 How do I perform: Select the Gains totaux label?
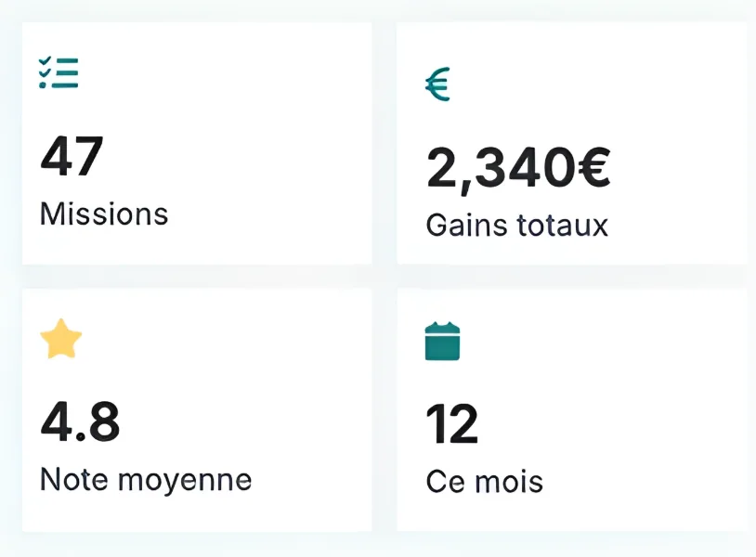tap(516, 226)
